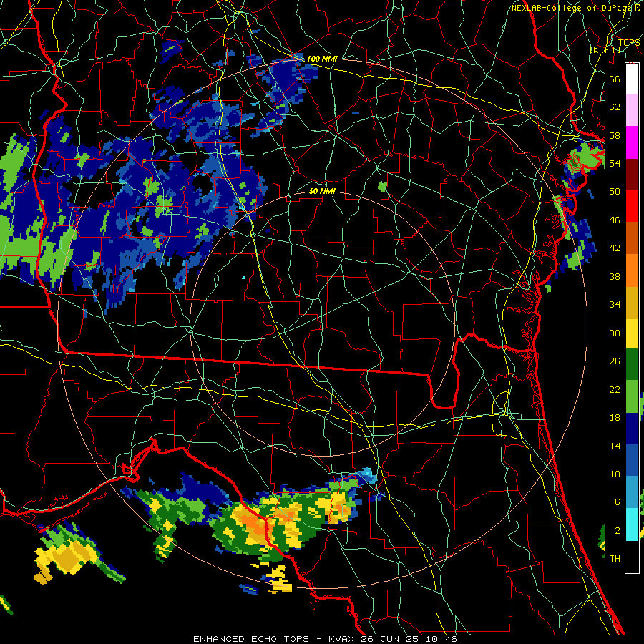Select the 2 legend value
The height and width of the screenshot is (644, 644).
tap(617, 531)
